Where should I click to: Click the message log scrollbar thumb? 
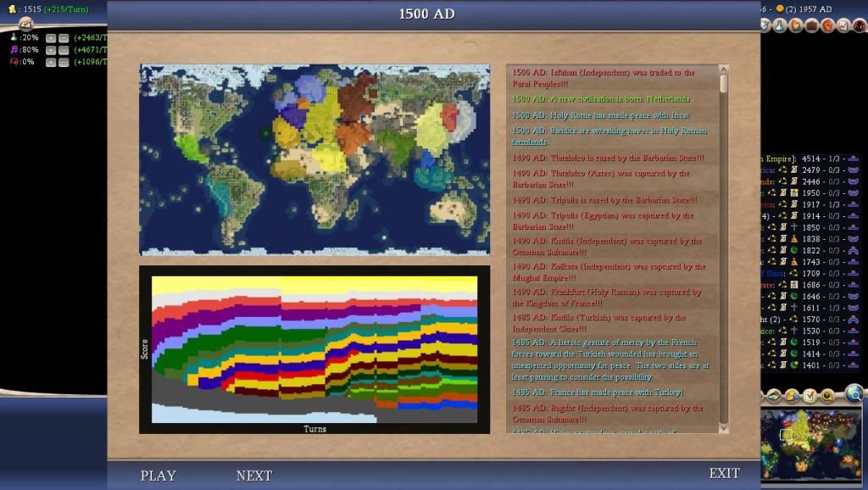coord(723,83)
